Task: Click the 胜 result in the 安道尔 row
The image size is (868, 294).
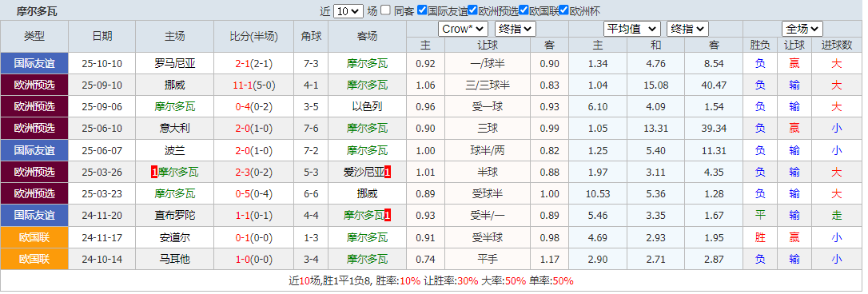Action: 760,237
